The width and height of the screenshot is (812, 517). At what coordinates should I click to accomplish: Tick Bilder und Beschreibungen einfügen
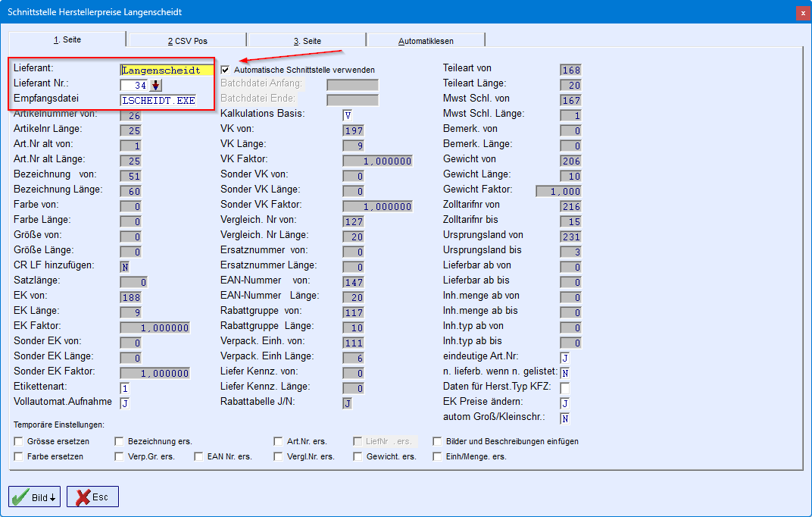438,441
